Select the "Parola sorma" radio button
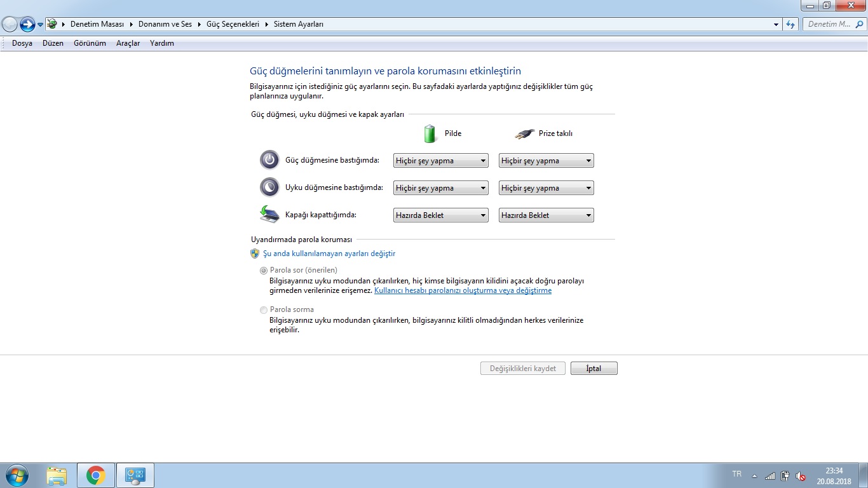This screenshot has height=488, width=868. [x=264, y=310]
